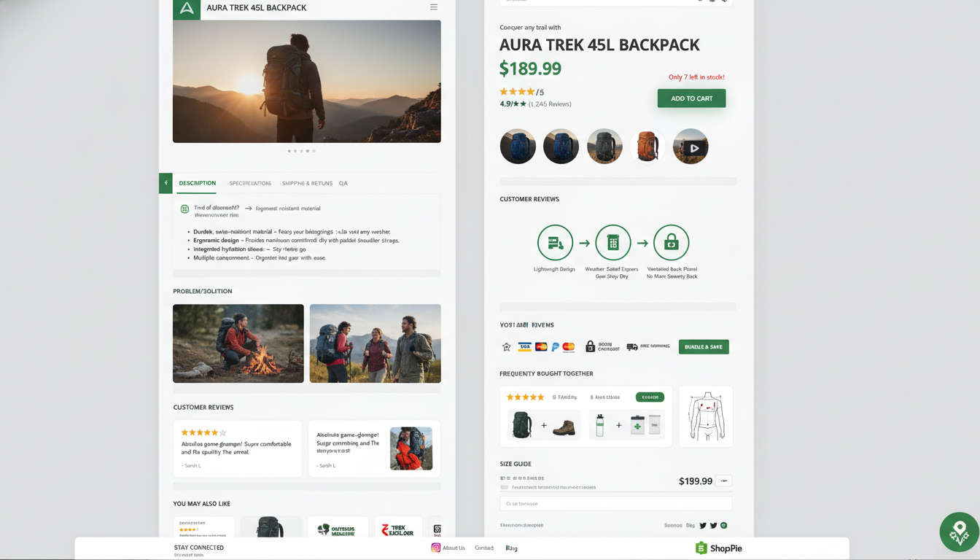Screen dimensions: 980x560
Task: Click the BUNDLE & SAVE button
Action: [x=704, y=346]
